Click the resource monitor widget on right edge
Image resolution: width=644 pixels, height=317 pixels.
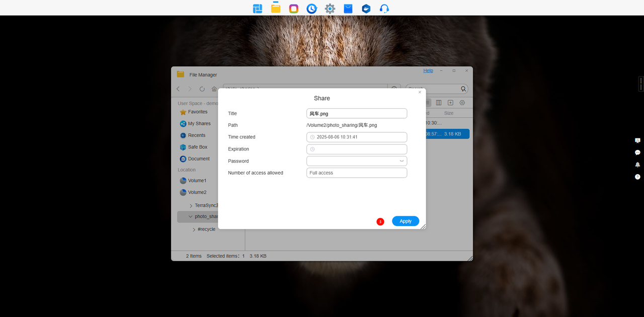coord(641,84)
